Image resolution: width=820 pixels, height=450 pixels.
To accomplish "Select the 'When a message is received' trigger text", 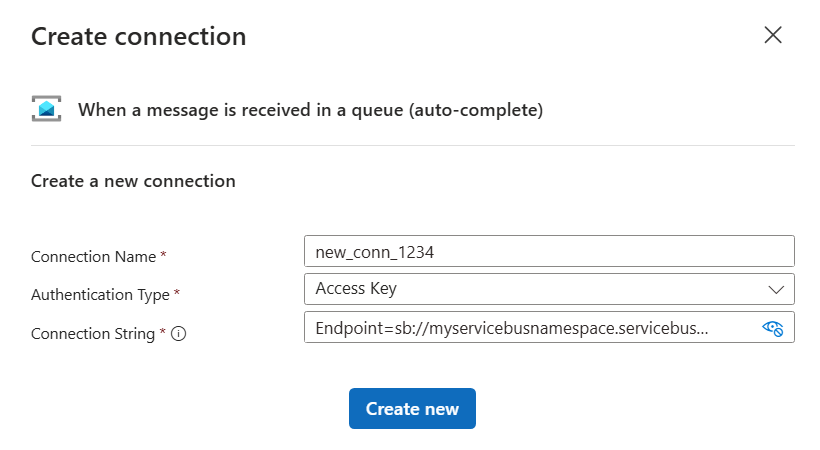I will click(x=310, y=110).
